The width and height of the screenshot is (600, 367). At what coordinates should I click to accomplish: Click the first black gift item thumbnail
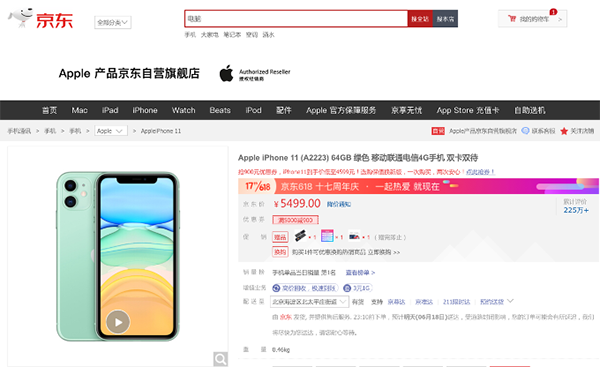tap(300, 236)
